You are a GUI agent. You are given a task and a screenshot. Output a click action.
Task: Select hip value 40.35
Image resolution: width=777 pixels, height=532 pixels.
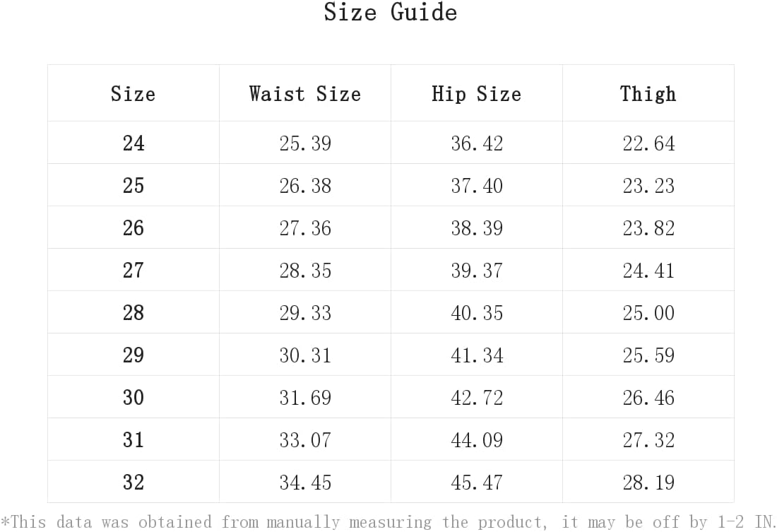coord(477,313)
